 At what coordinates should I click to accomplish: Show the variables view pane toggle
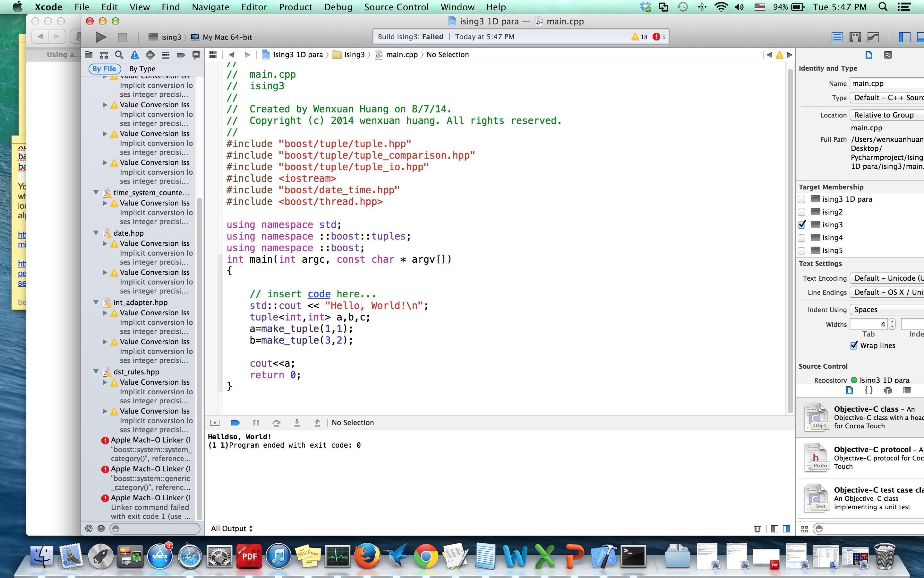pyautogui.click(x=775, y=529)
